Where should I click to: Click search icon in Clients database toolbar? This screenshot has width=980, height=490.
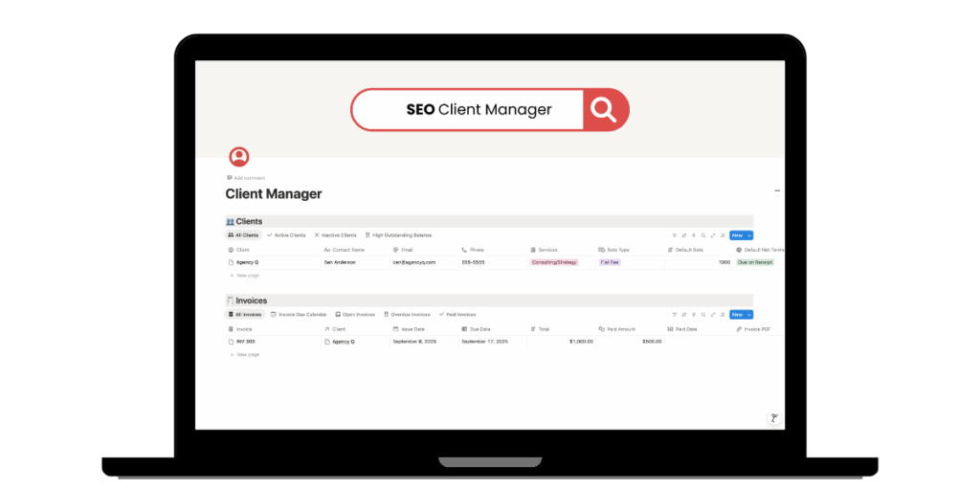coord(703,235)
